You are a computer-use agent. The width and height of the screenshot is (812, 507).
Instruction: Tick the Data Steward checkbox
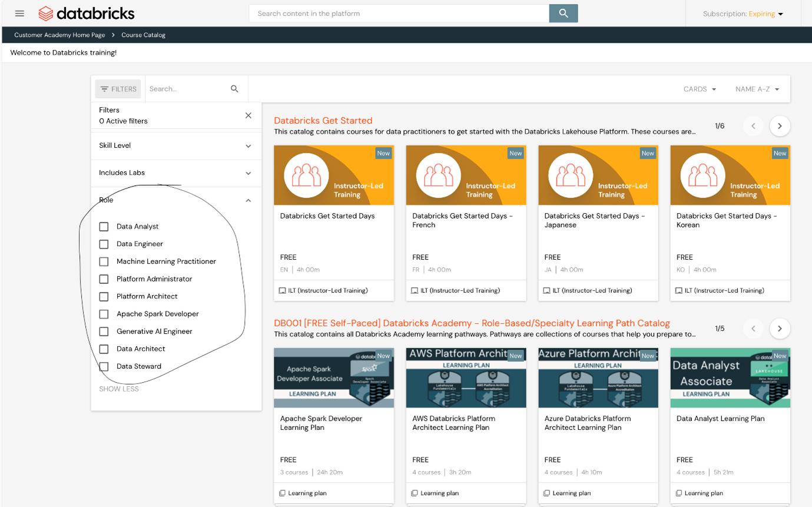(x=104, y=366)
